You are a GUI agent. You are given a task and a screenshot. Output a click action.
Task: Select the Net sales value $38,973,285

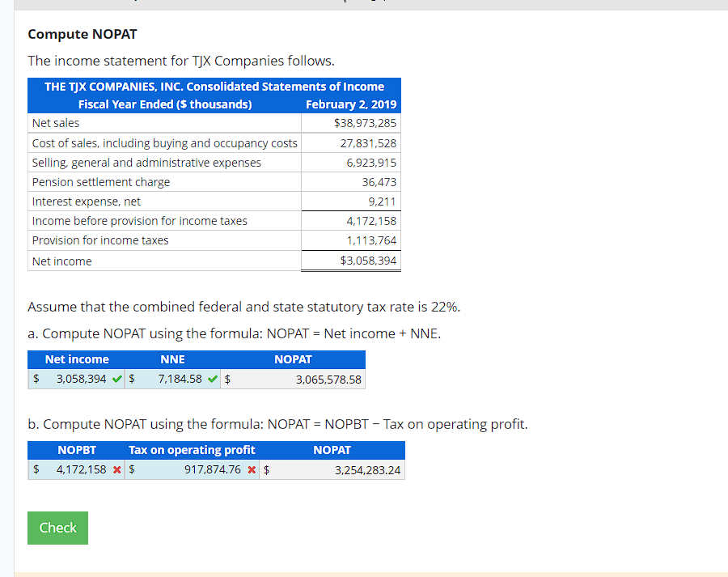tap(365, 123)
